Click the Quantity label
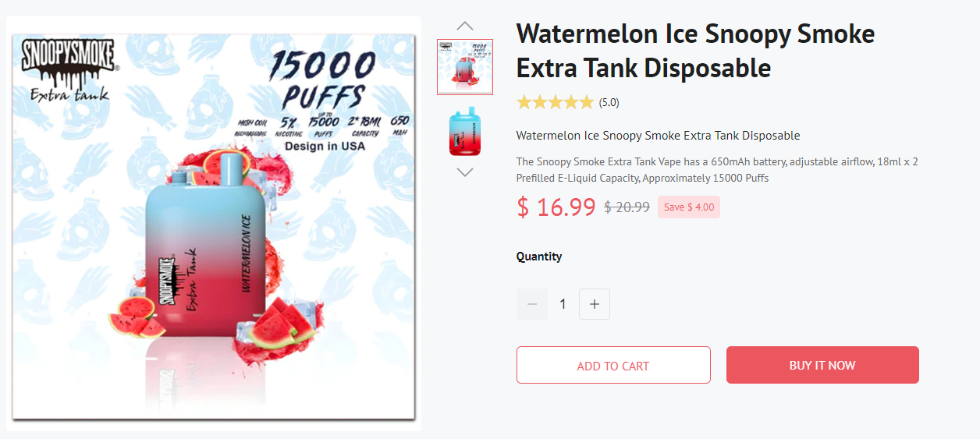Image resolution: width=980 pixels, height=439 pixels. click(539, 257)
